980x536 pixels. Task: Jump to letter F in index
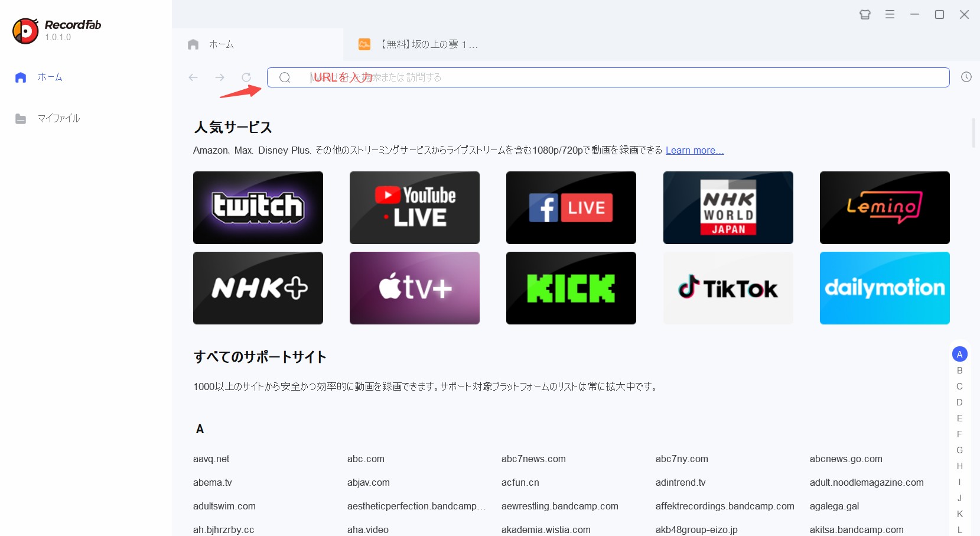click(960, 434)
